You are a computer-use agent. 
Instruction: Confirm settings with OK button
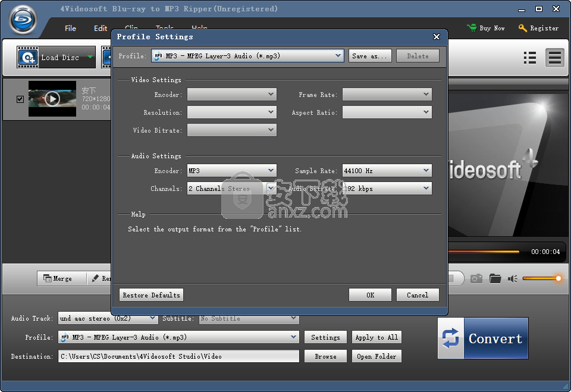point(370,295)
